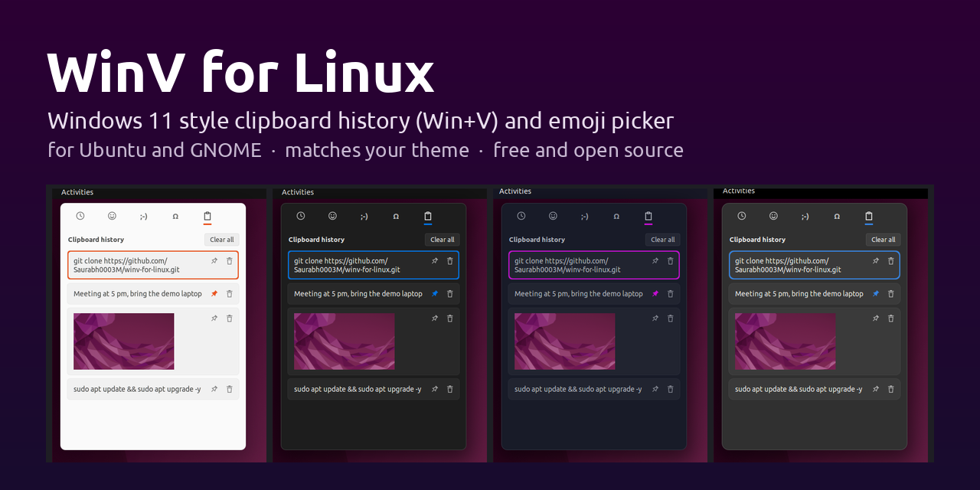Open the emoji smiley tab in the light panel
This screenshot has height=490, width=980.
[112, 217]
